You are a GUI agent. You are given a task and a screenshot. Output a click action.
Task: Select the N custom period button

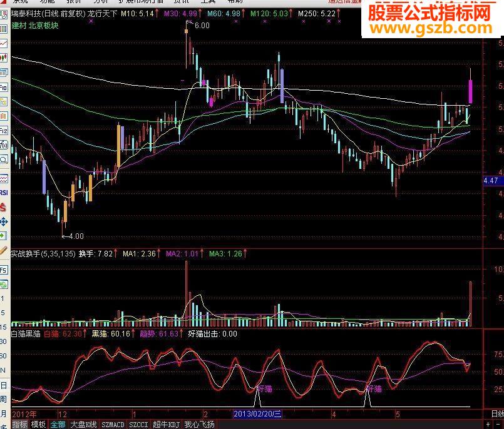tap(3, 370)
